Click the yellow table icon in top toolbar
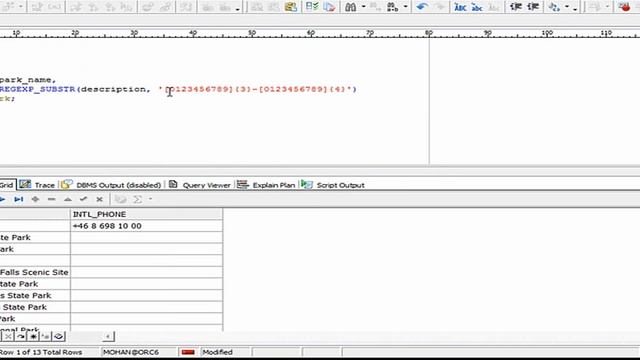The width and height of the screenshot is (640, 360). point(291,7)
